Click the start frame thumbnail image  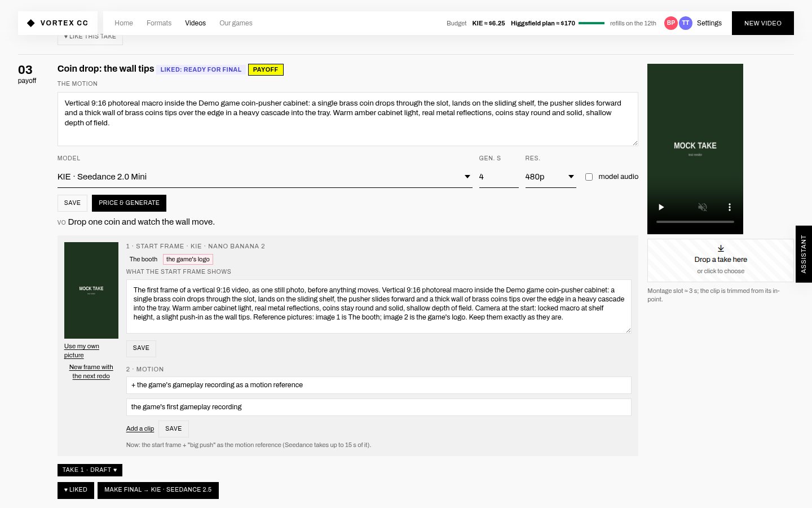click(91, 290)
